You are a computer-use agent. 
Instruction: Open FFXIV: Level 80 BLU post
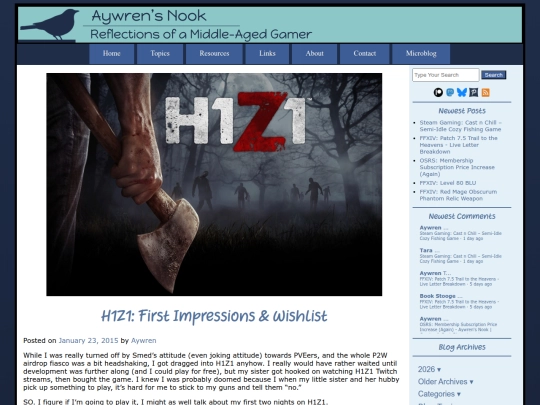(448, 183)
